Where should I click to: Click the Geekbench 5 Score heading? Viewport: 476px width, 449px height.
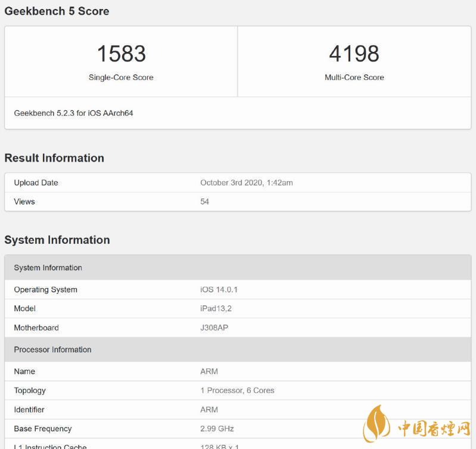click(x=57, y=11)
